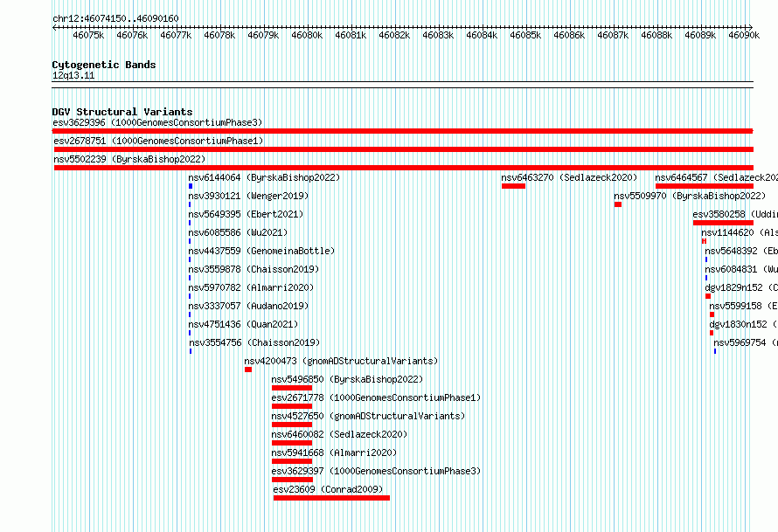Open nsv6463270 (Sedlazeck2020) variant

click(x=569, y=177)
